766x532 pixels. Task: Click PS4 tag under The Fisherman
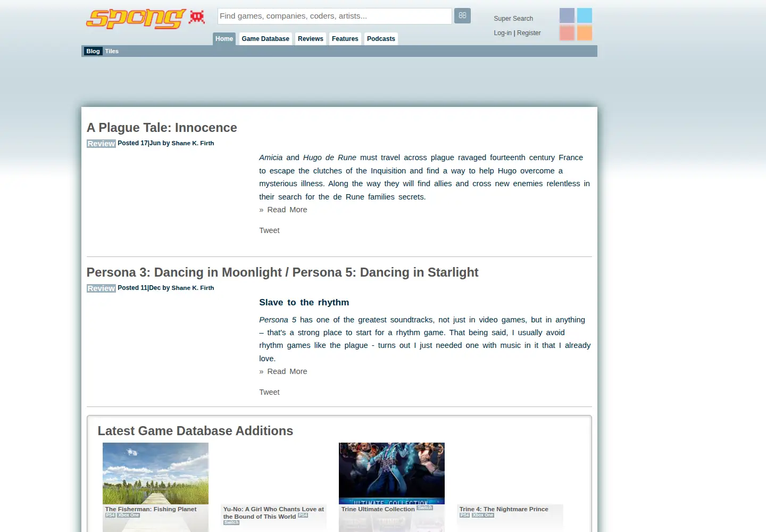110,515
